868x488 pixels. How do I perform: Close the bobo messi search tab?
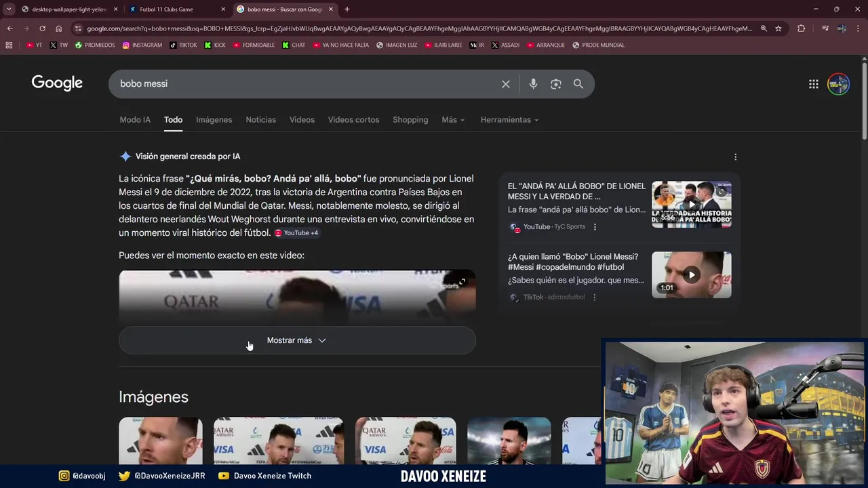click(x=332, y=9)
